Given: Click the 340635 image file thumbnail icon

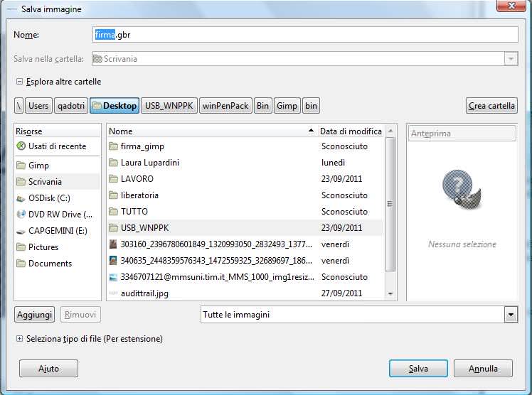Looking at the screenshot, I should (x=113, y=261).
